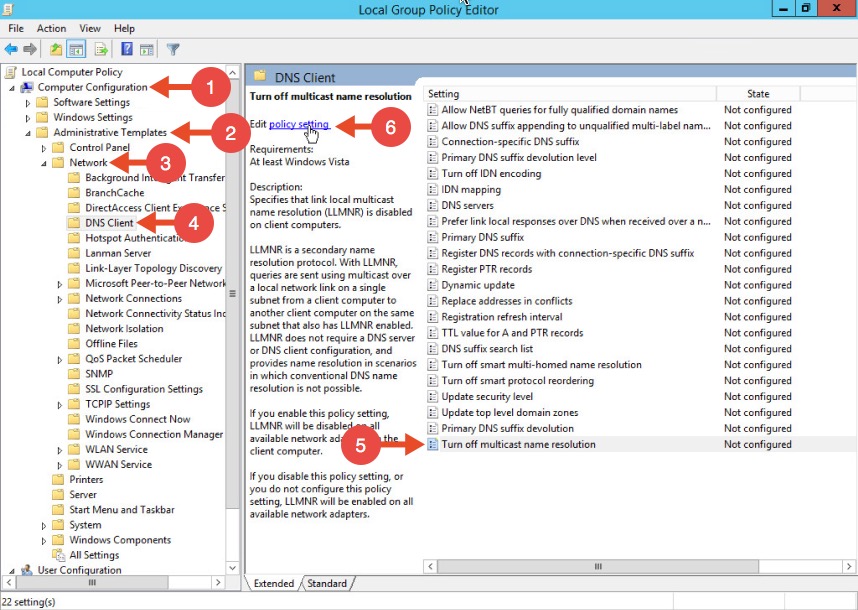The height and width of the screenshot is (610, 858).
Task: Open Help via the question mark icon
Action: point(127,49)
